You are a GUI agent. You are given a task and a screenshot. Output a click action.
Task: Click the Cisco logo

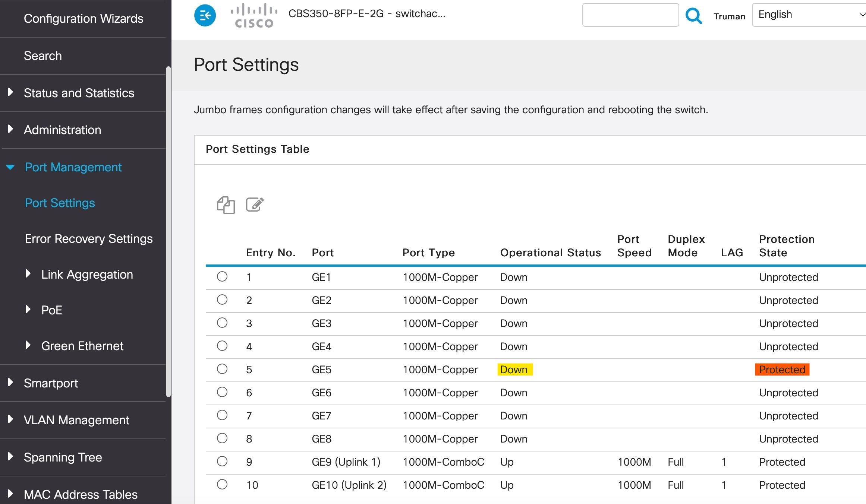pyautogui.click(x=254, y=15)
